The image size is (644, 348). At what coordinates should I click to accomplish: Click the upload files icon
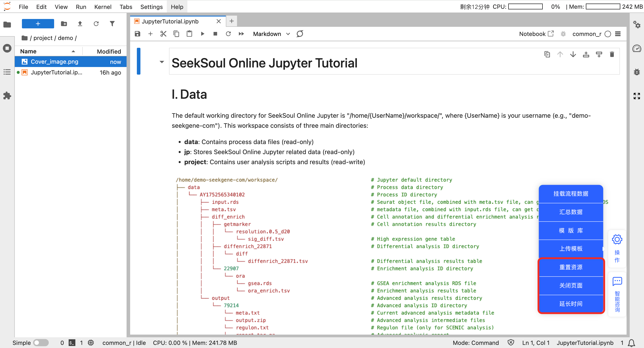tap(80, 24)
